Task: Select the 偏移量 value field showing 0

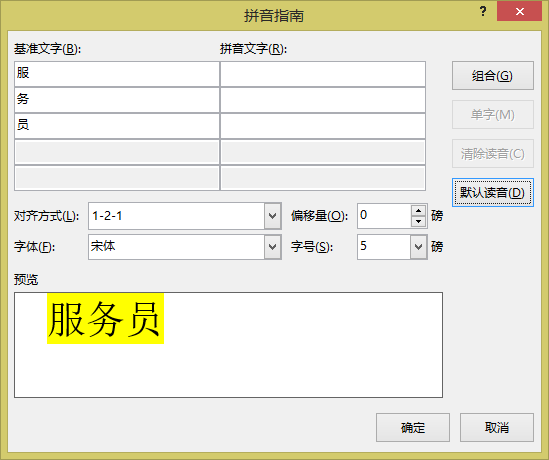Action: coord(384,216)
